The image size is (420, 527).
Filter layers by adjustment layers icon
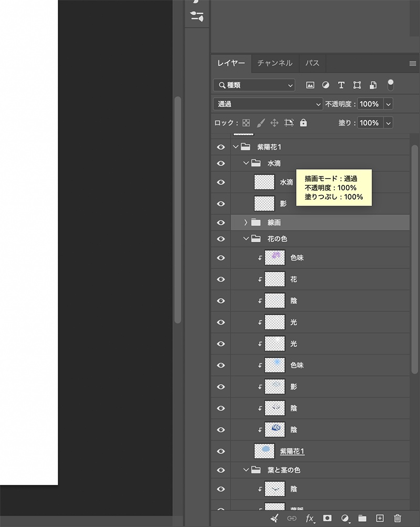[x=325, y=85]
